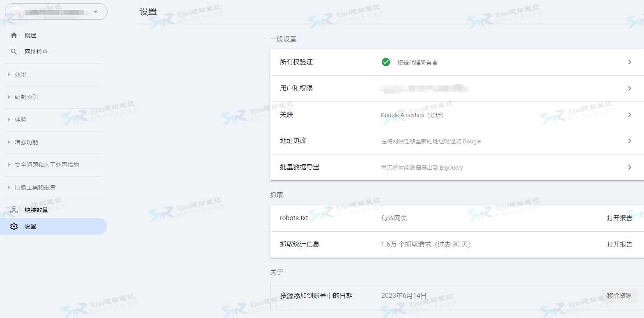Expand the 旧版工具和报告 section
This screenshot has width=644, height=318.
[x=35, y=187]
